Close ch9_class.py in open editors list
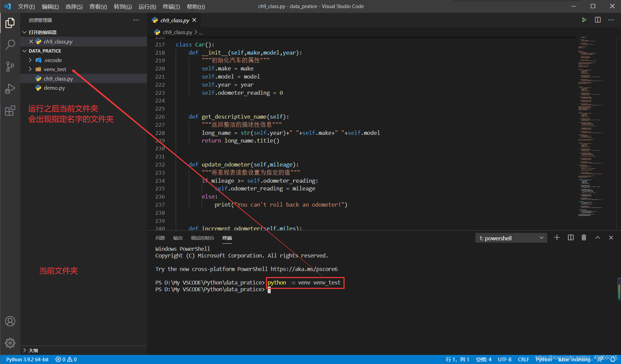The image size is (621, 364). click(x=31, y=41)
